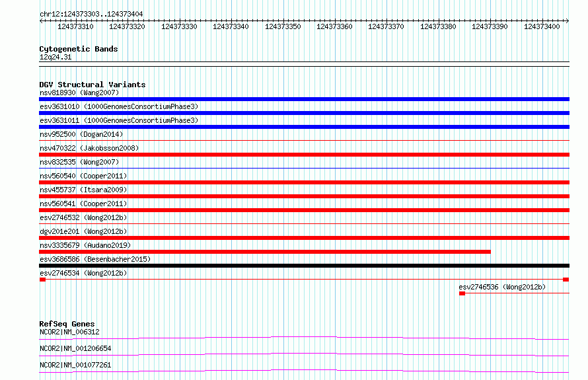
Task: Click the DGV Structural Variants track title
Action: pyautogui.click(x=92, y=85)
